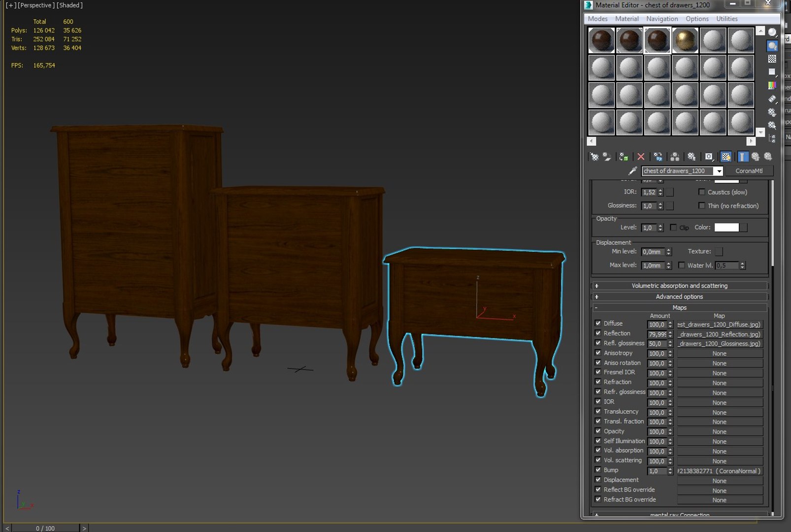Click the Go to Parent icon
The width and height of the screenshot is (791, 532).
(756, 157)
